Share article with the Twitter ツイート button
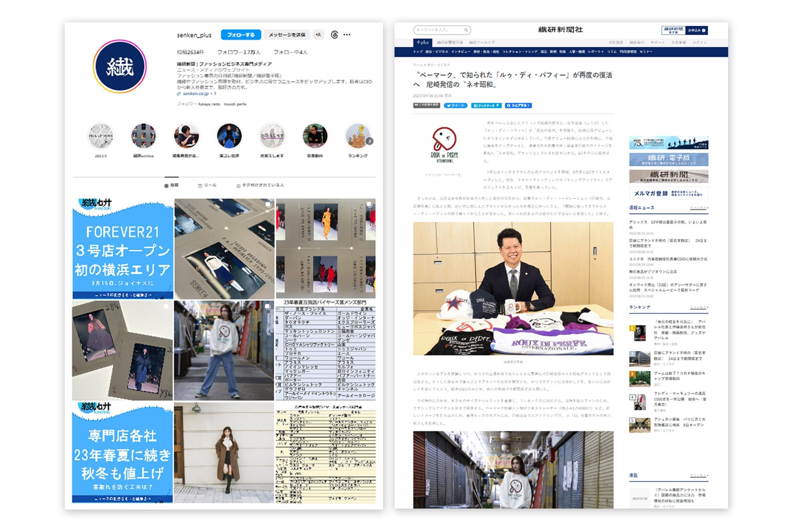 point(455,106)
